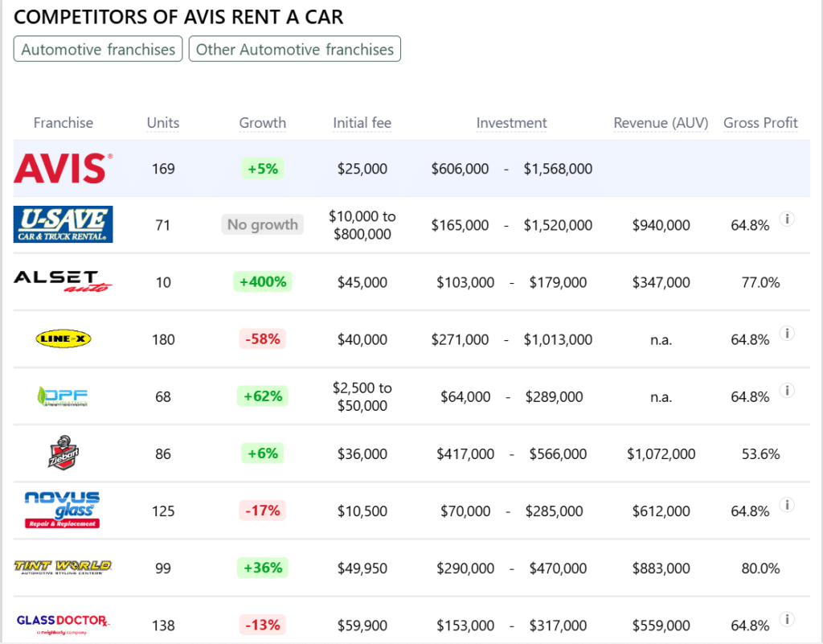Click the -13% growth badge
This screenshot has height=644, width=823.
pos(263,625)
